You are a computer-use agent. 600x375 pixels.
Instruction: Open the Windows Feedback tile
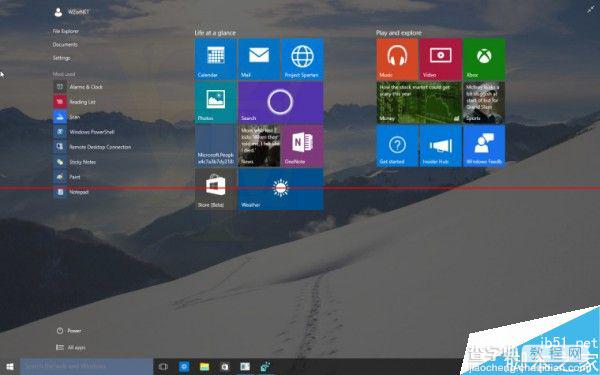coord(484,146)
